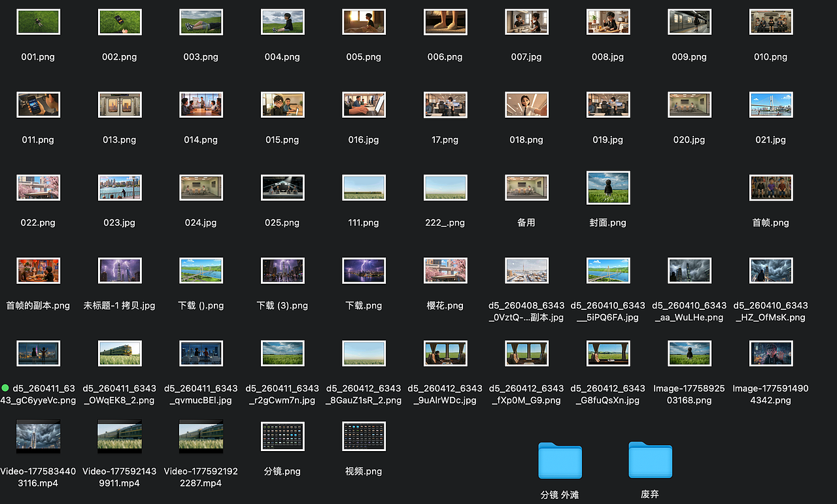The width and height of the screenshot is (837, 504).
Task: Select the 015.png thumbnail
Action: coord(282,105)
